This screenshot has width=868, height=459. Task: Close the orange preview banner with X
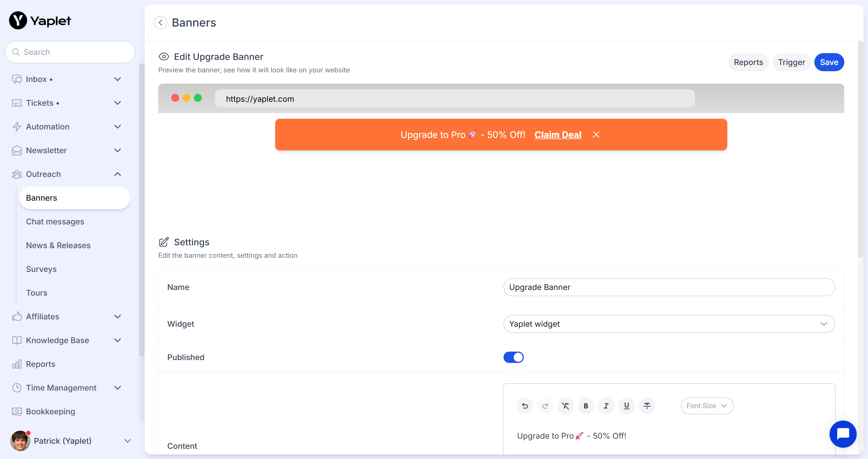pyautogui.click(x=596, y=135)
